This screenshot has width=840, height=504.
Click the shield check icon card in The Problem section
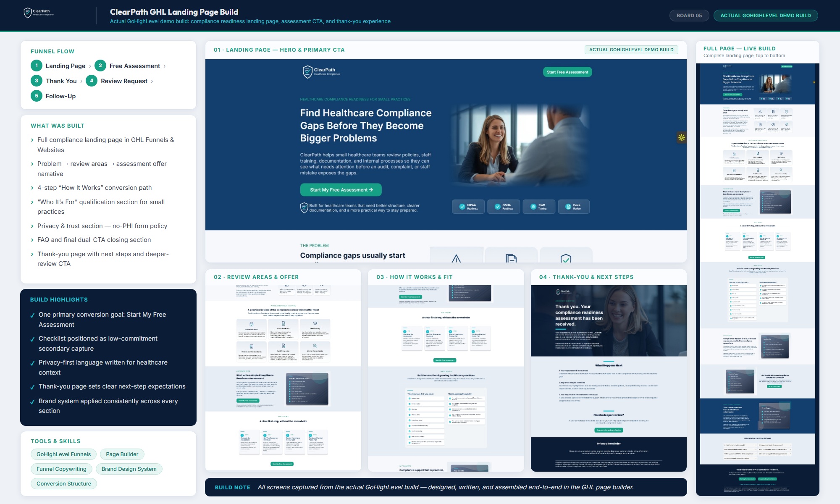pos(566,255)
